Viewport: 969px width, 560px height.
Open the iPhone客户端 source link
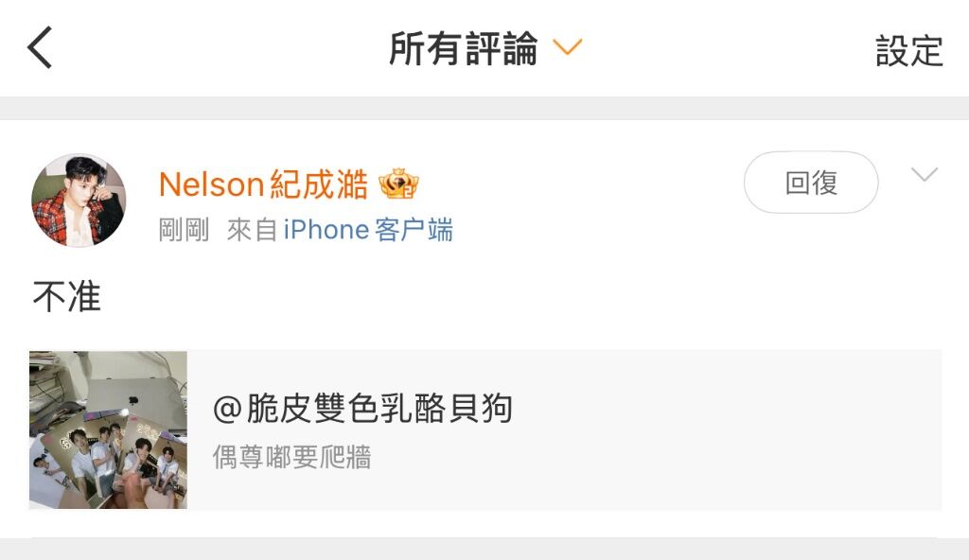coord(368,230)
